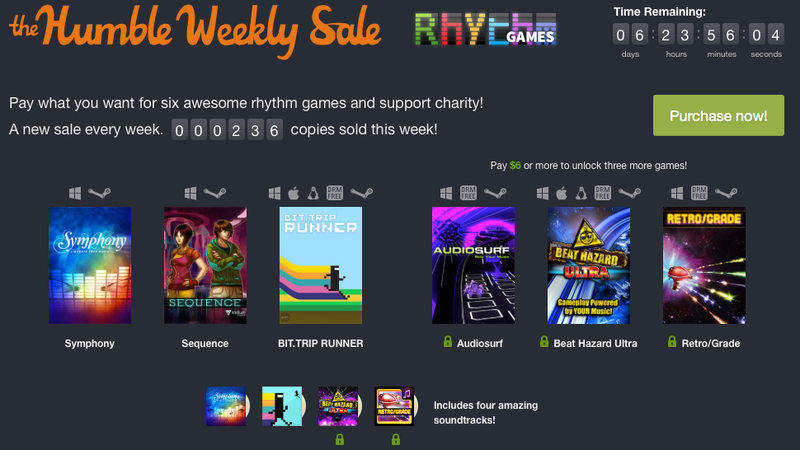Viewport: 800px width, 450px height.
Task: Click the Purchase now! button
Action: pos(718,115)
